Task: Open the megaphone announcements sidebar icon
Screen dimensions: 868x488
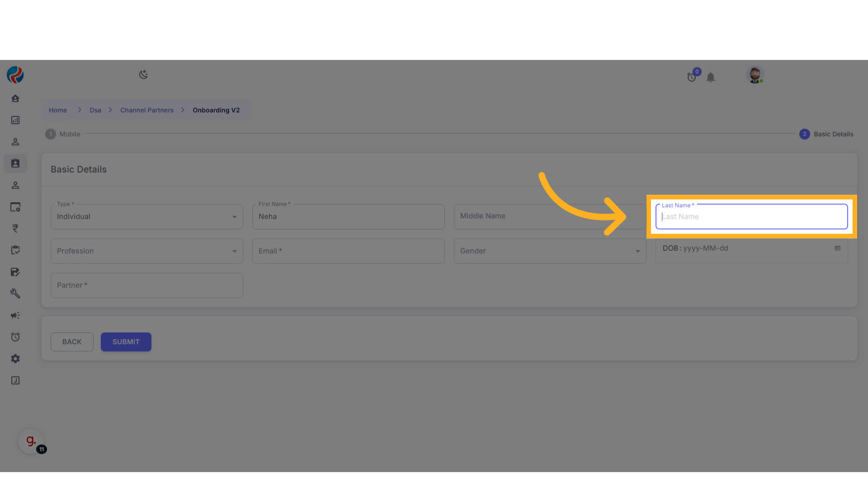Action: point(15,315)
